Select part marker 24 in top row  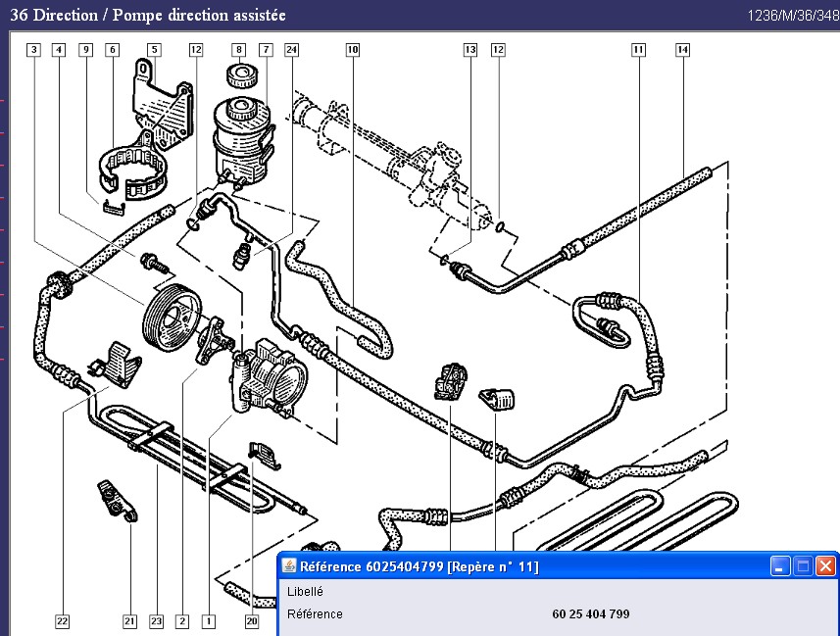tap(291, 49)
